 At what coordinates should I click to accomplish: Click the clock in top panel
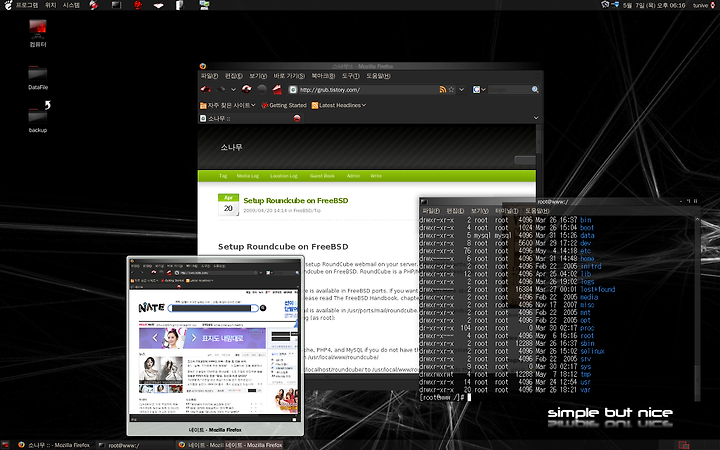coord(654,5)
